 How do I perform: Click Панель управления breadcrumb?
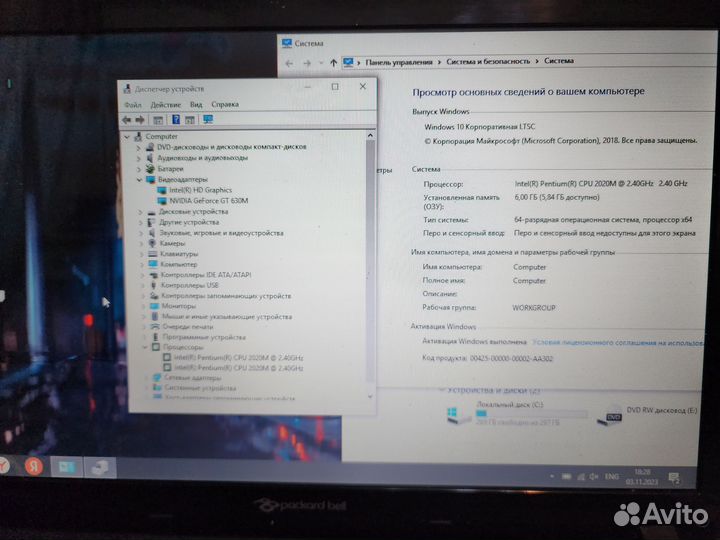[x=399, y=62]
